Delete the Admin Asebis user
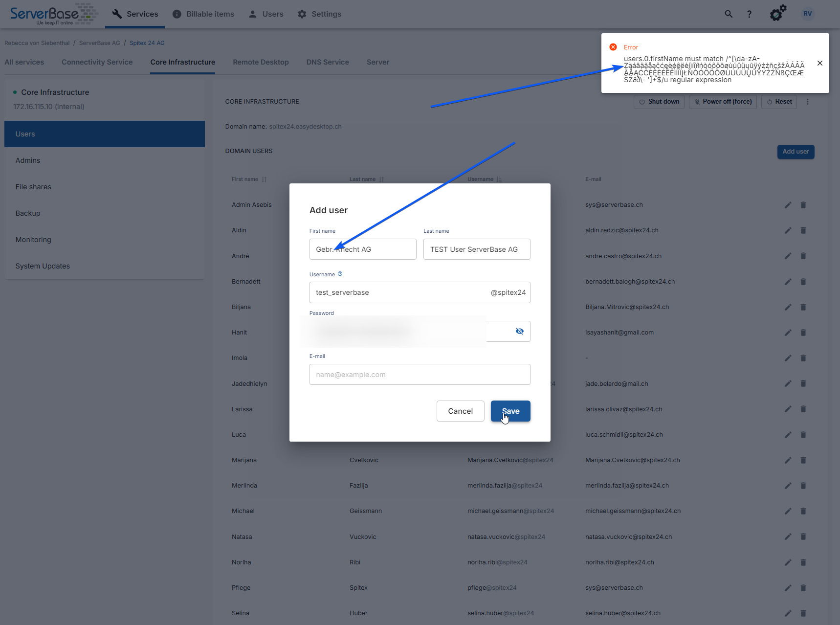Image resolution: width=840 pixels, height=625 pixels. [x=803, y=205]
